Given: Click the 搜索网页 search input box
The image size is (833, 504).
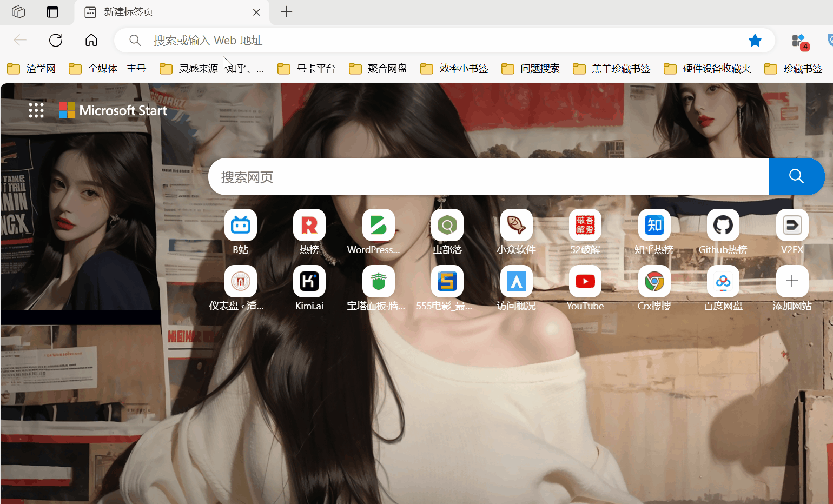Looking at the screenshot, I should click(x=487, y=177).
